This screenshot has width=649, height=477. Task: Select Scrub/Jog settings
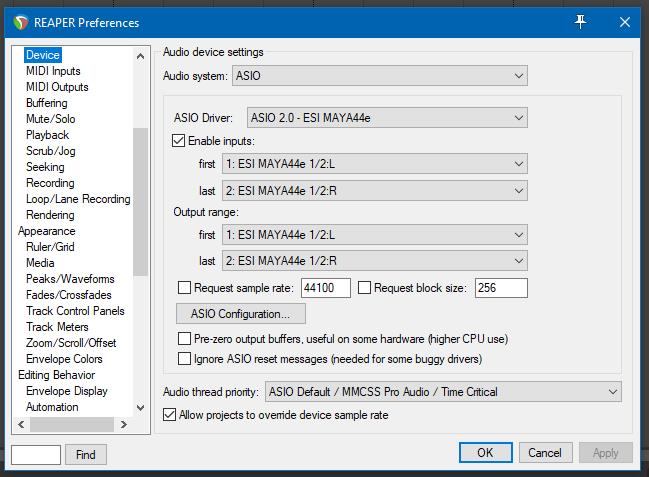pyautogui.click(x=50, y=151)
